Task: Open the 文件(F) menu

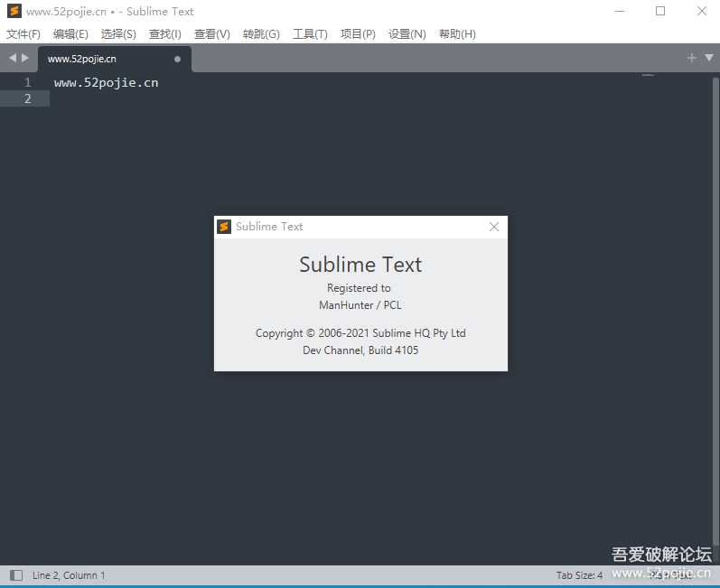Action: point(23,34)
